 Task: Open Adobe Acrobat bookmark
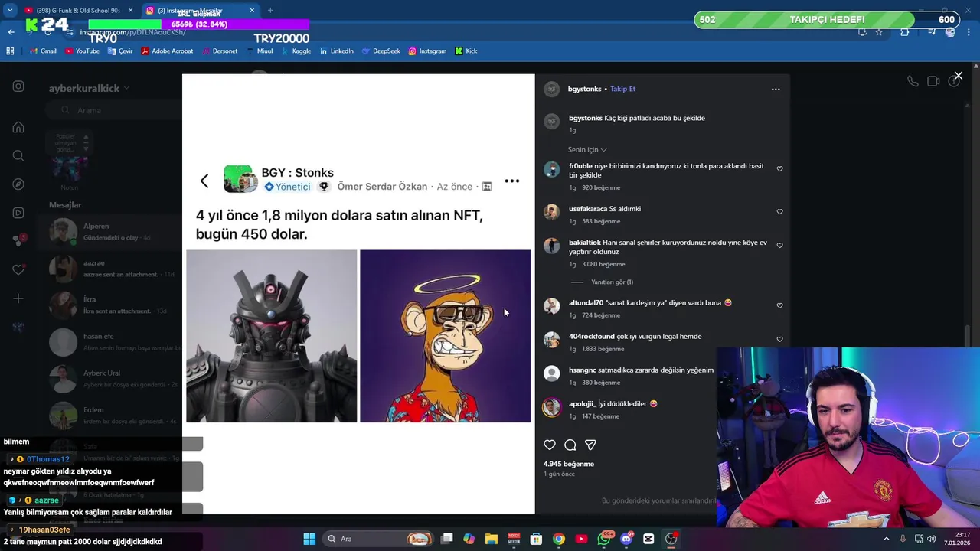point(167,51)
